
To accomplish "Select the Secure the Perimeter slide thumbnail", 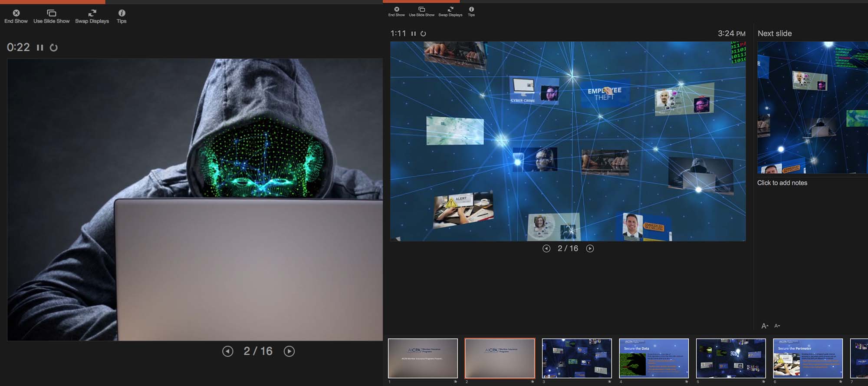I will click(x=808, y=359).
